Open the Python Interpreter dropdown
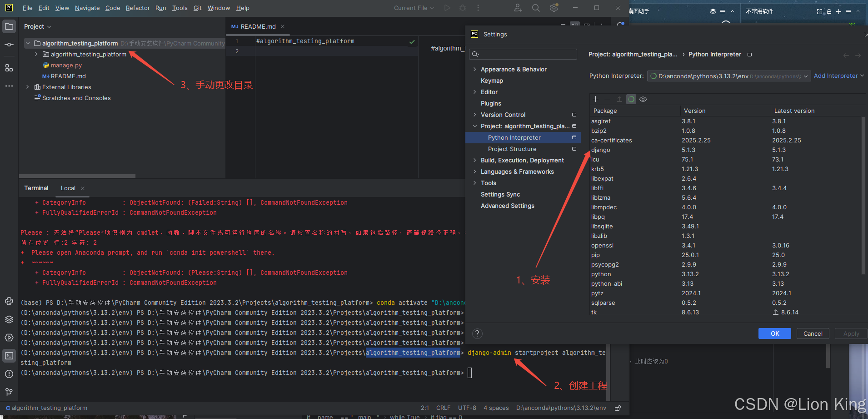Screen dimensions: 868x419 pos(728,76)
